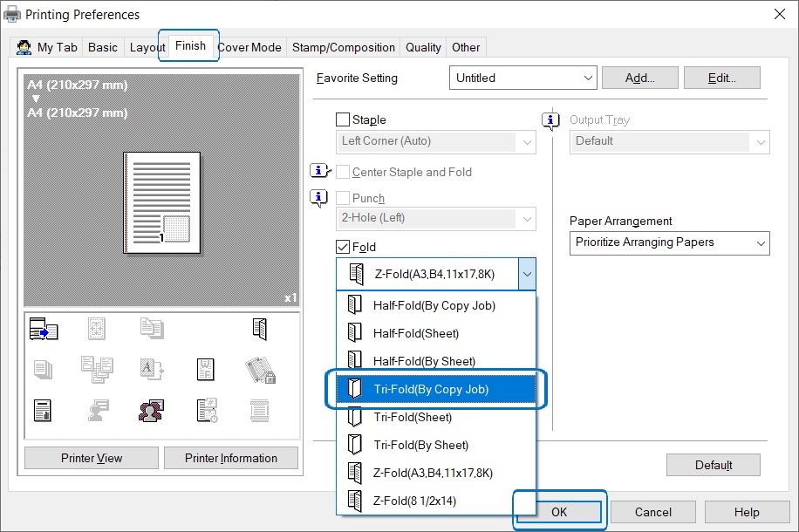
Task: Enable the Staple checkbox
Action: click(343, 119)
